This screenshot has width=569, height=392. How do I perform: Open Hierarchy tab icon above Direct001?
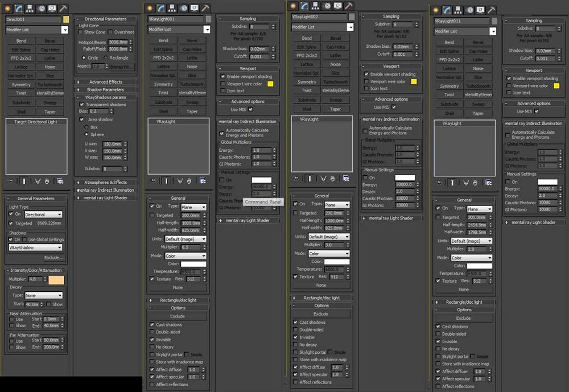(30, 8)
